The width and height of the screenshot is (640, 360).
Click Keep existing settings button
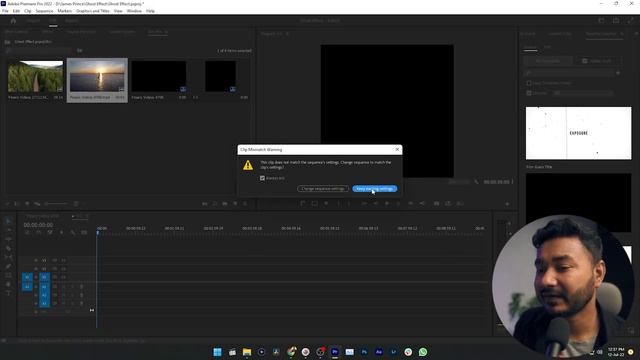tap(375, 189)
